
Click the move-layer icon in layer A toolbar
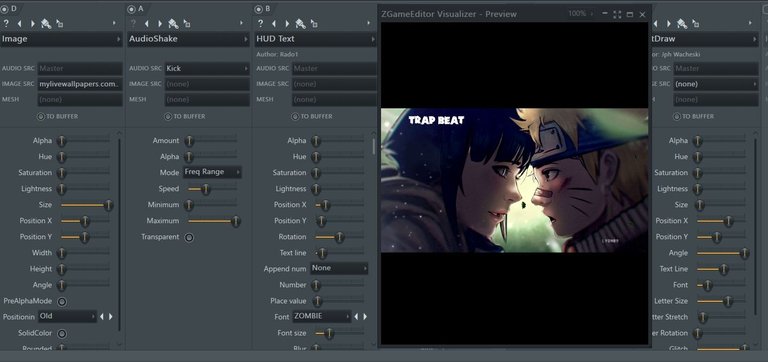coord(187,23)
